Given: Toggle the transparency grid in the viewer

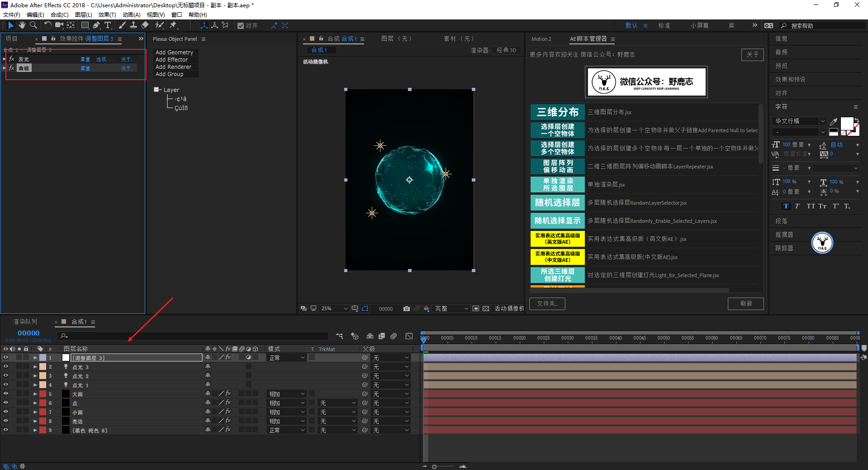Looking at the screenshot, I should [x=486, y=308].
